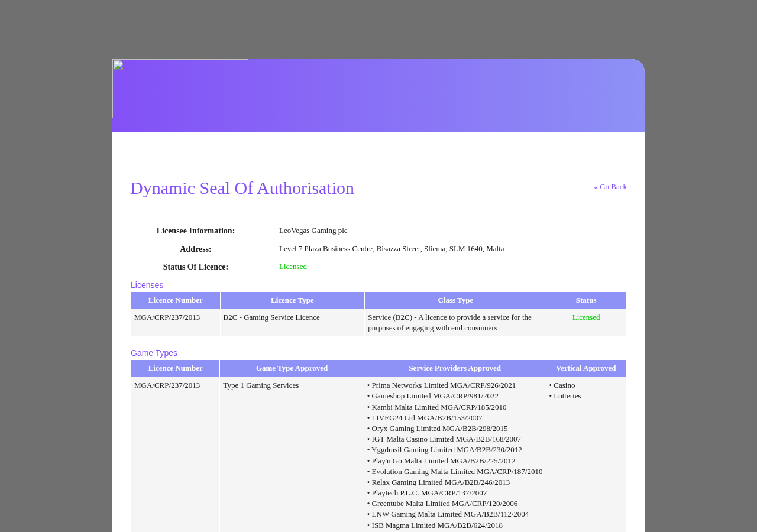
Task: Select the Casino vertical entry
Action: 562,385
